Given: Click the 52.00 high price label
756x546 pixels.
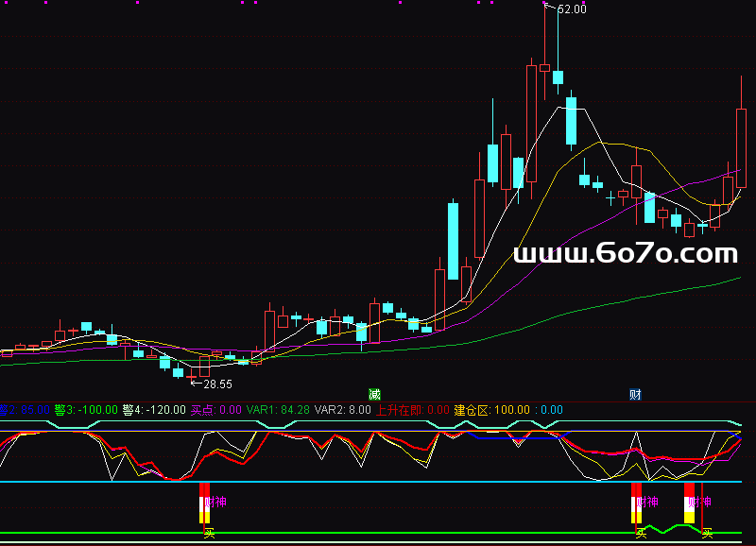Looking at the screenshot, I should pyautogui.click(x=572, y=9).
